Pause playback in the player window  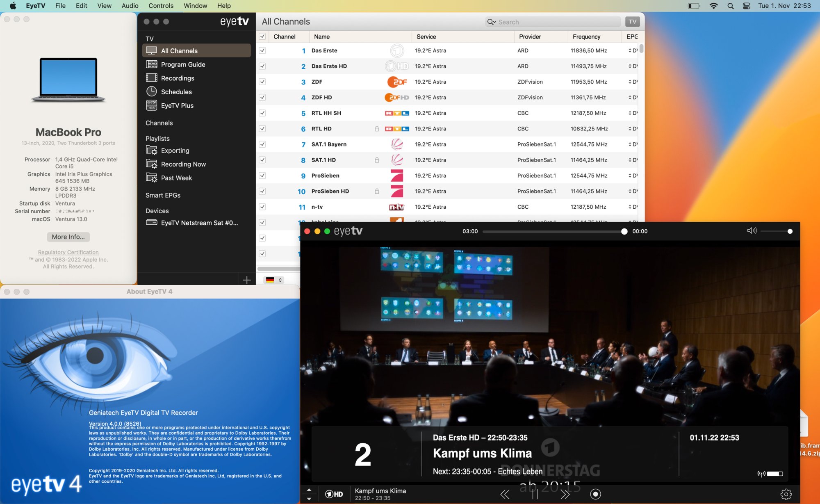[x=535, y=494]
